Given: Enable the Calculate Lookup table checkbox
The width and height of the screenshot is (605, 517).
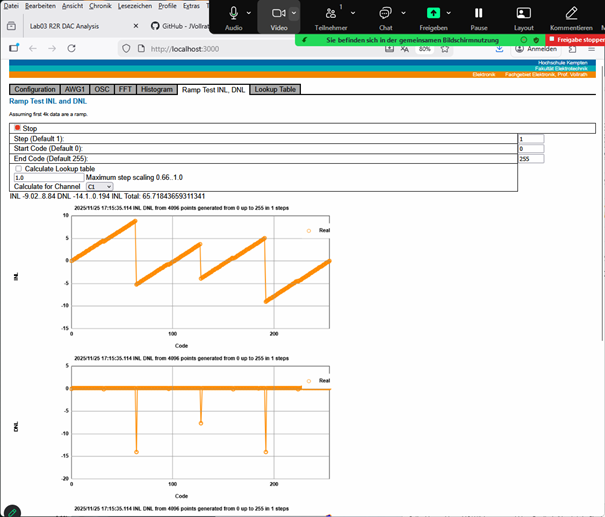Looking at the screenshot, I should click(18, 168).
